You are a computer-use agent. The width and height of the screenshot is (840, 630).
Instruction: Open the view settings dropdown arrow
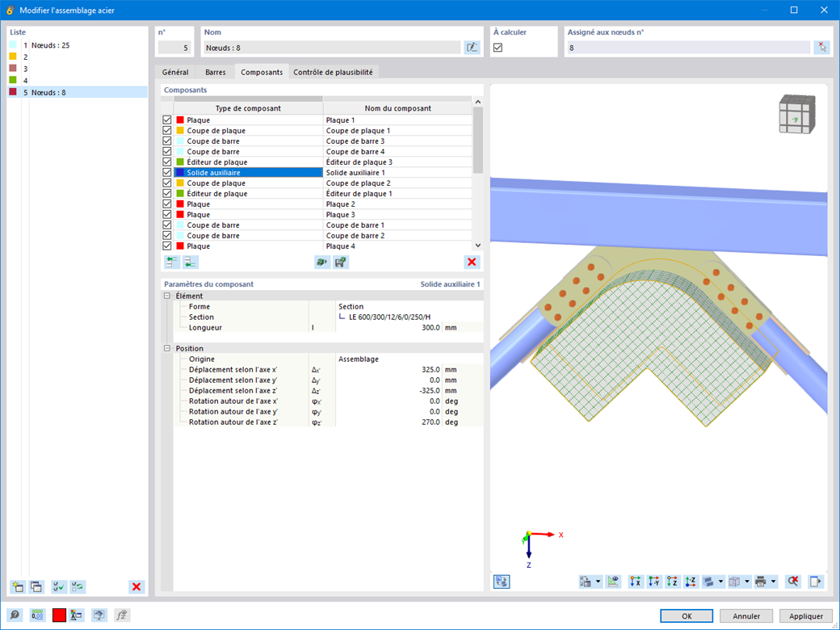598,582
